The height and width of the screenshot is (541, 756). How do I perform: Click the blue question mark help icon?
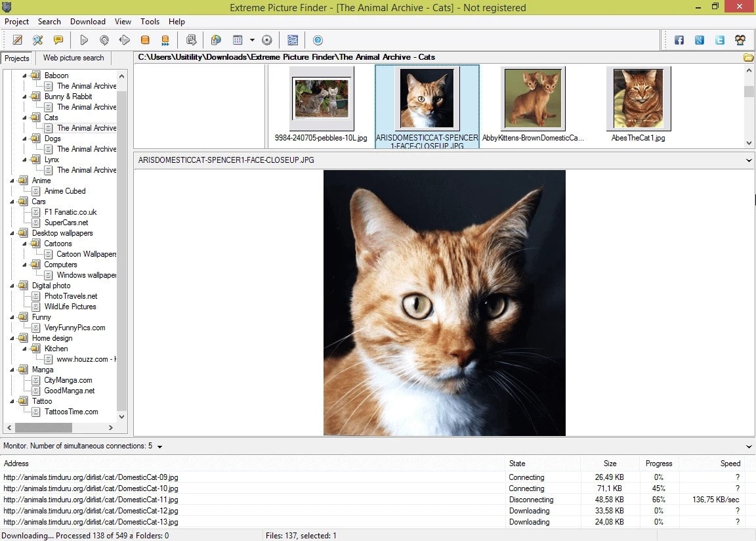[318, 40]
